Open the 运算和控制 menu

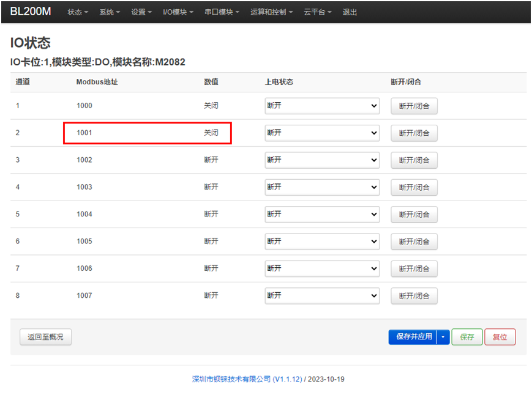tap(271, 12)
